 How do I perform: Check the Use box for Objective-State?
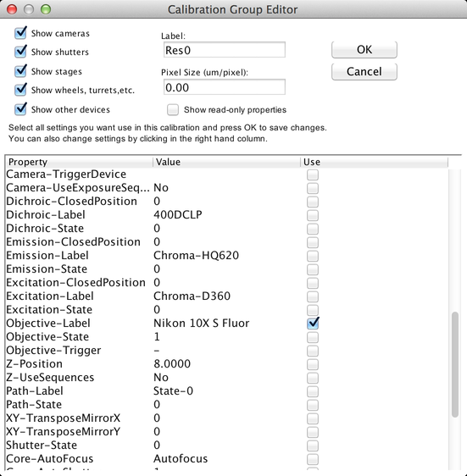(x=313, y=337)
